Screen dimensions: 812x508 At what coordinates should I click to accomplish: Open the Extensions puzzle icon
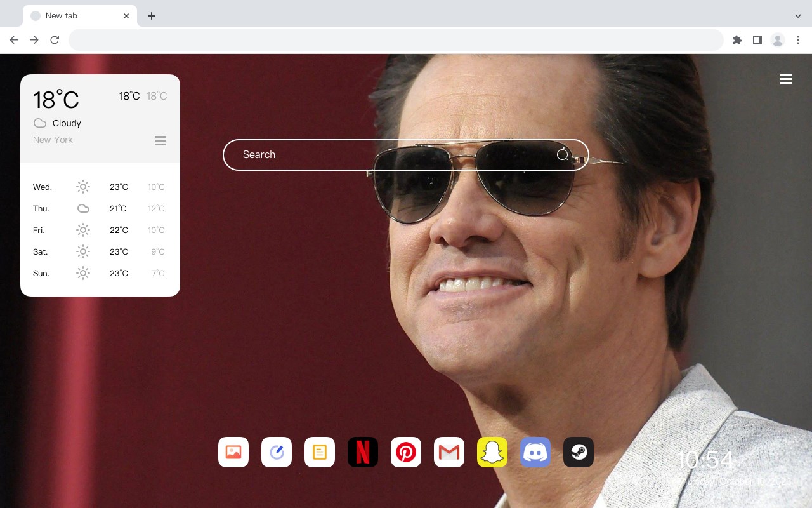click(737, 40)
